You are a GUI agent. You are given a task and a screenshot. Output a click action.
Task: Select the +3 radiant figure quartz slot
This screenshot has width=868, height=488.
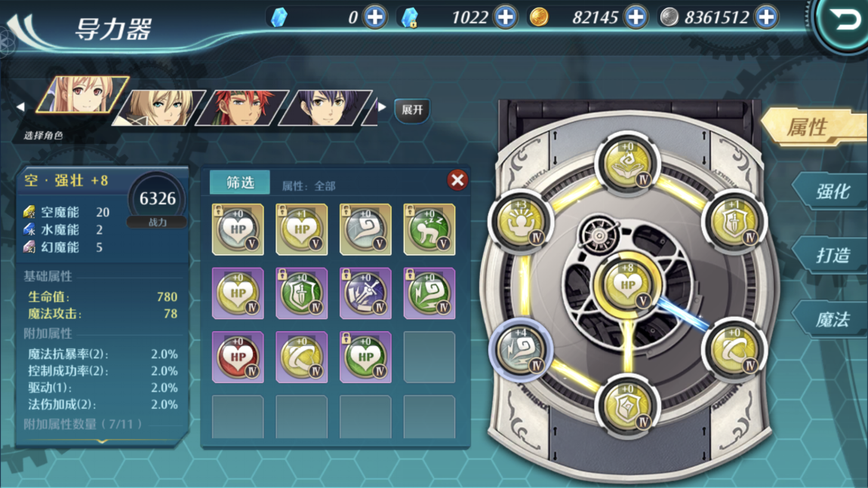(x=520, y=221)
